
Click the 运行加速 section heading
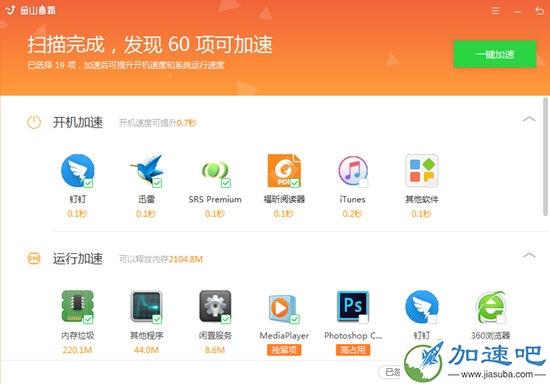78,258
